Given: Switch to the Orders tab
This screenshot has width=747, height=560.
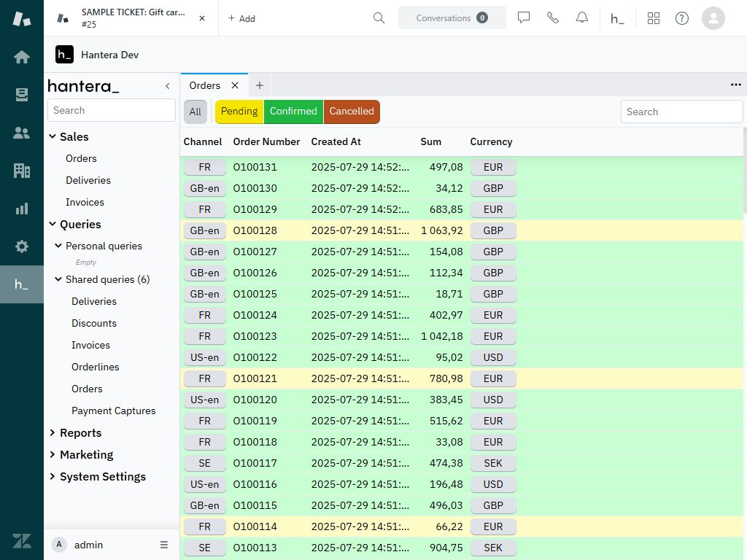Looking at the screenshot, I should tap(205, 85).
